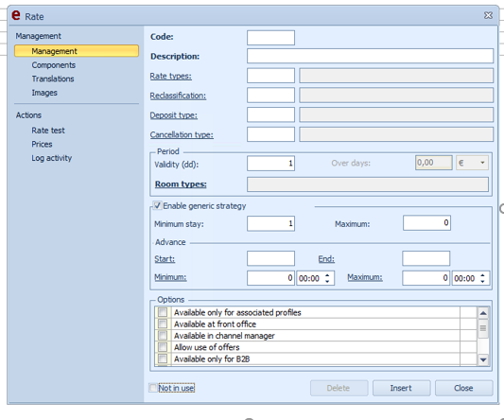Open the euro currency dropdown
This screenshot has height=420, width=504.
point(472,163)
